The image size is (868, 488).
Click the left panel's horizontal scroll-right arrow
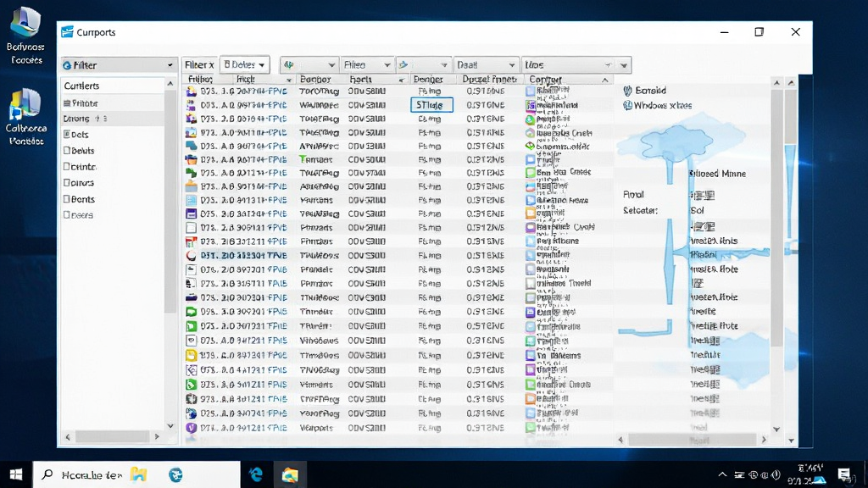click(x=157, y=436)
